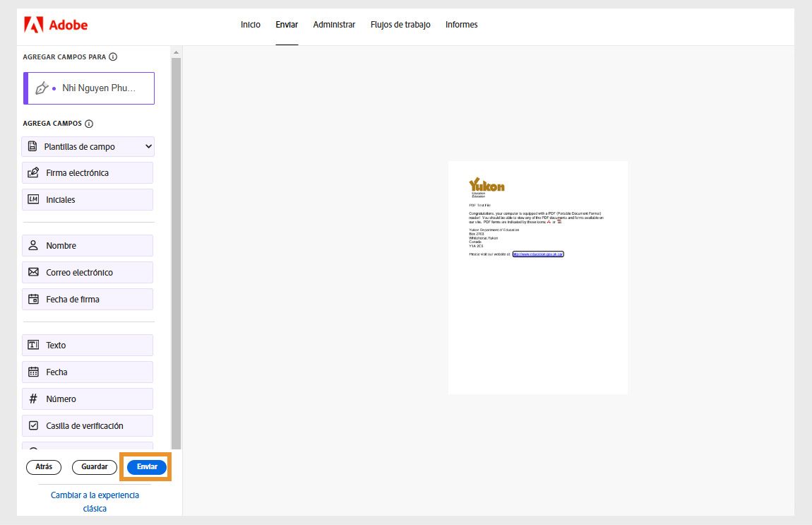Click the Casilla de verificación checkbox icon

click(x=33, y=425)
